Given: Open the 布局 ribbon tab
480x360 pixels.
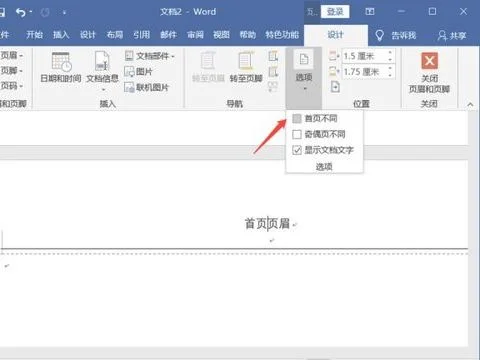Looking at the screenshot, I should pyautogui.click(x=115, y=35).
